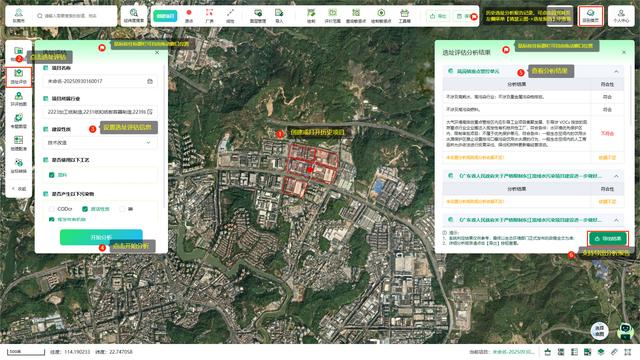The height and width of the screenshot is (360, 640).
Task: Open thematic layers item in left sidebar
Action: 18,121
